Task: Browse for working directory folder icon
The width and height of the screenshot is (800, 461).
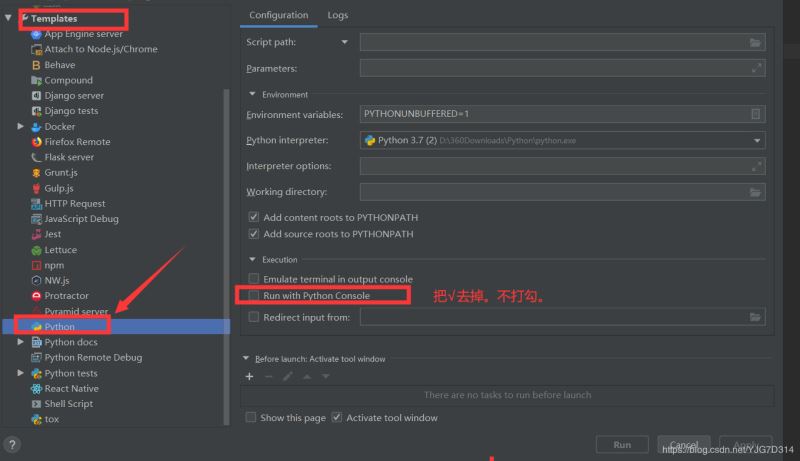Action: coord(755,192)
